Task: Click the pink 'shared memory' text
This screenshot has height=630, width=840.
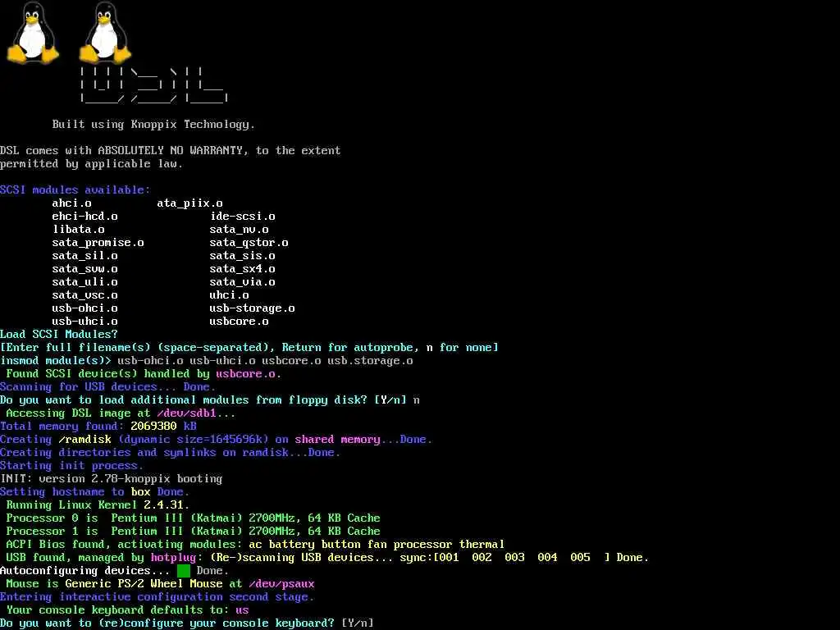Action: coord(337,440)
